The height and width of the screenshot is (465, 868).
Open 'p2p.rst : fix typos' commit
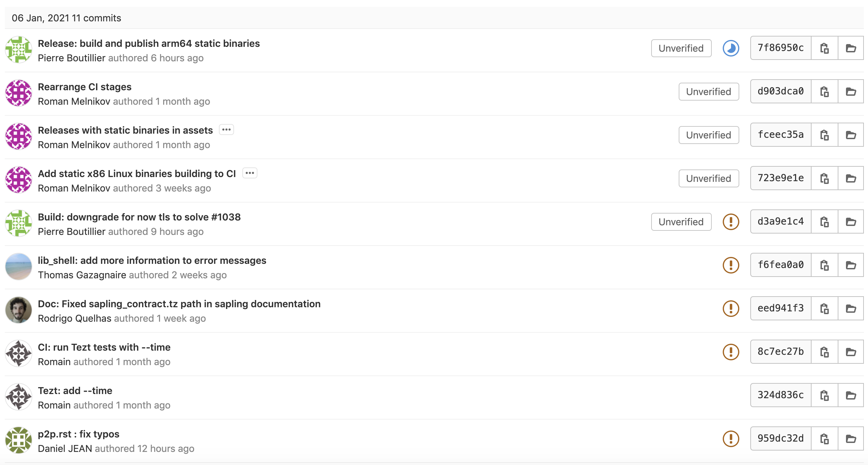(78, 434)
